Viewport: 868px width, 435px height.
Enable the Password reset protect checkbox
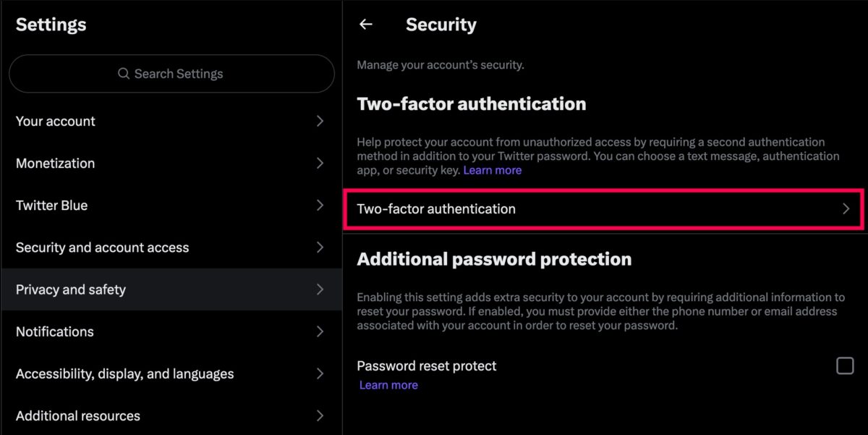coord(845,366)
